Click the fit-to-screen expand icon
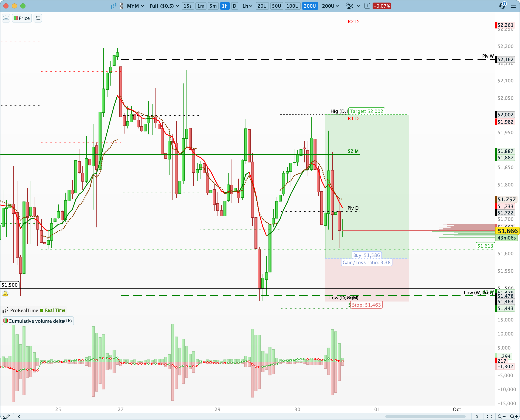Viewport: 520px width, 420px height. (x=489, y=416)
